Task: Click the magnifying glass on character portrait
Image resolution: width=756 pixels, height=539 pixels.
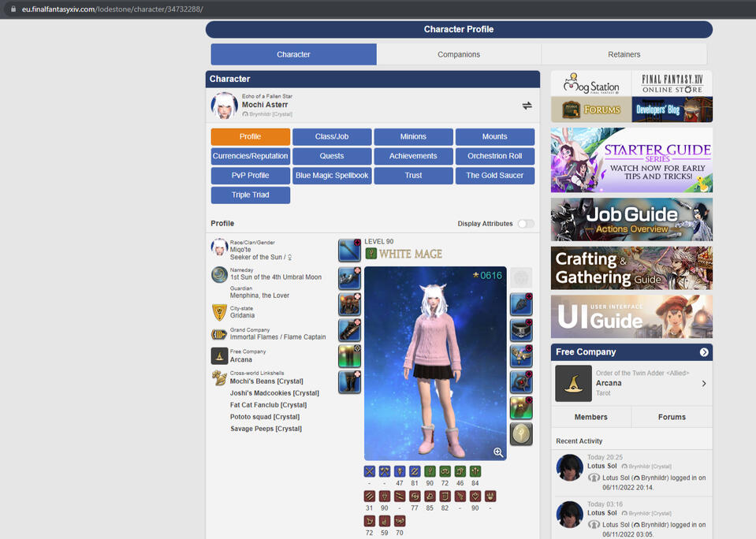Action: pos(498,452)
